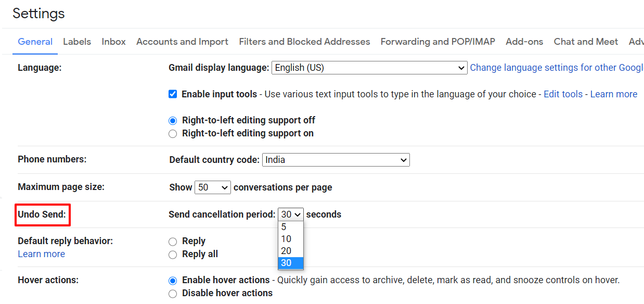Open the Default country code dropdown
Viewport: 644px width, 304px height.
coord(336,160)
